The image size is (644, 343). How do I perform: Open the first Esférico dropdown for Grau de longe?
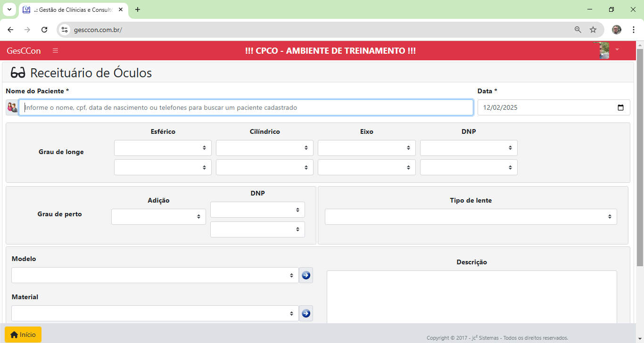coord(163,148)
